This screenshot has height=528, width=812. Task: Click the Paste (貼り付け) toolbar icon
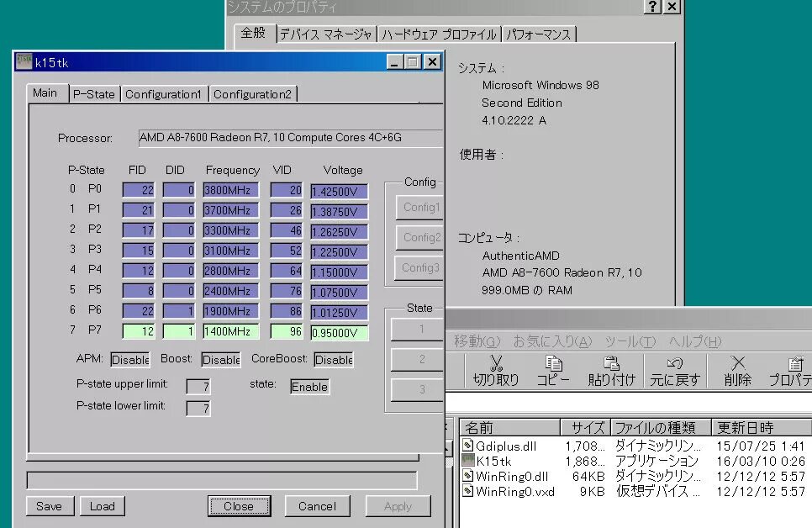tap(612, 371)
